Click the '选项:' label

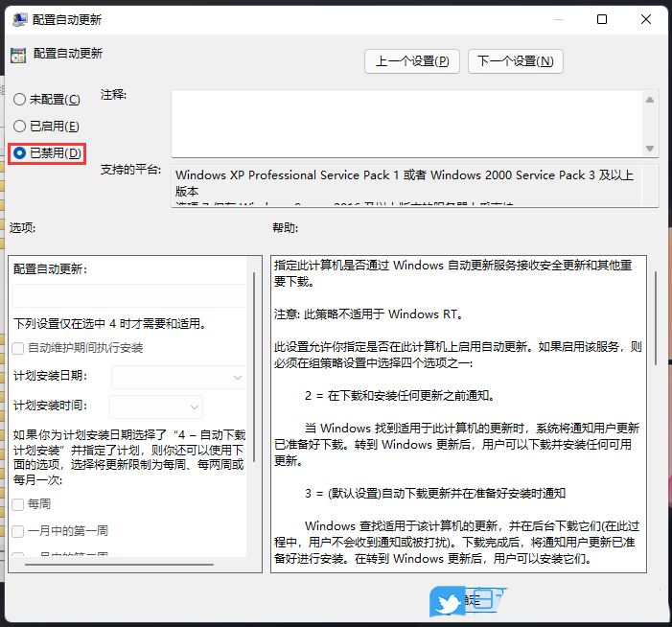(x=22, y=227)
